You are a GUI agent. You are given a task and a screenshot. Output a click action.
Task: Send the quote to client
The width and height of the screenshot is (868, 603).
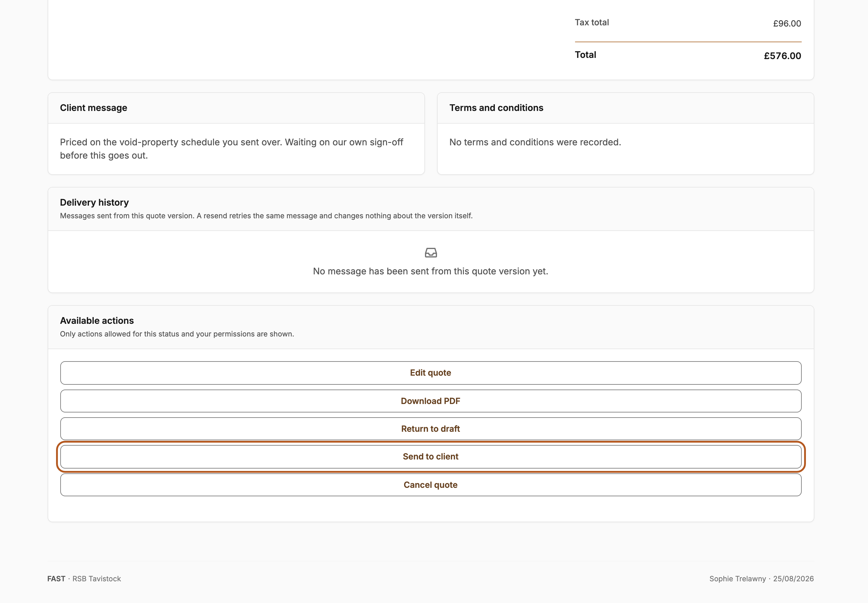(431, 457)
